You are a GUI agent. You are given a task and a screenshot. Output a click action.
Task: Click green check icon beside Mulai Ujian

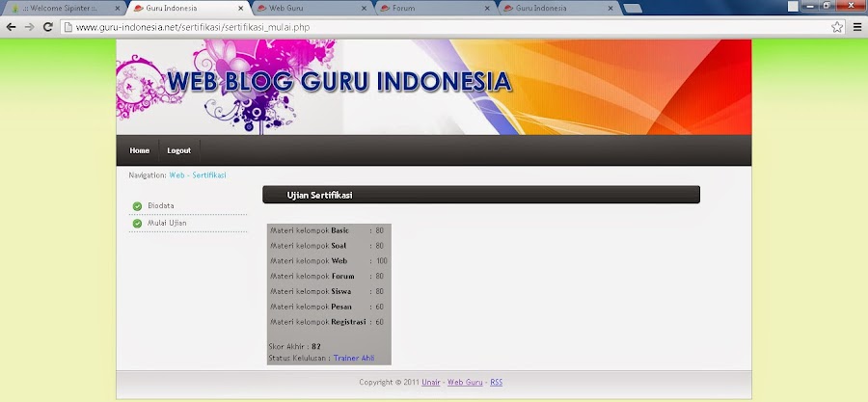coord(137,224)
